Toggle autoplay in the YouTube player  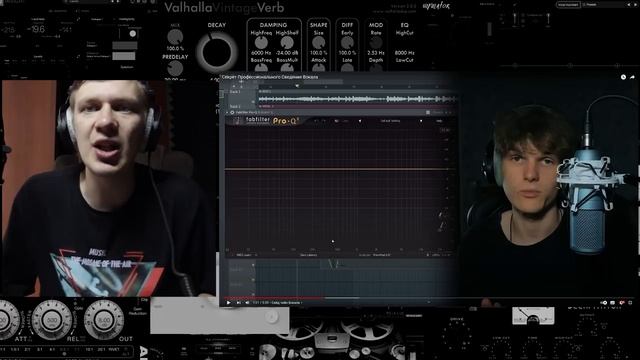tap(604, 302)
